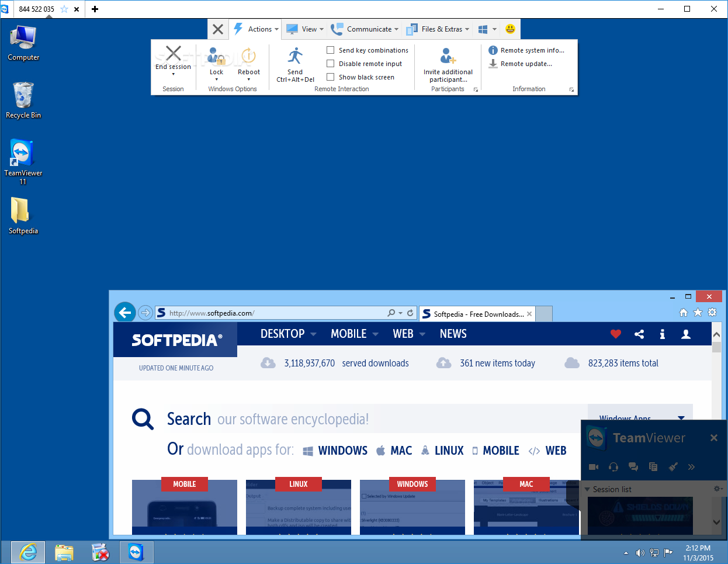The height and width of the screenshot is (564, 728).
Task: Send Ctrl+Alt+Del to remote computer
Action: (295, 64)
